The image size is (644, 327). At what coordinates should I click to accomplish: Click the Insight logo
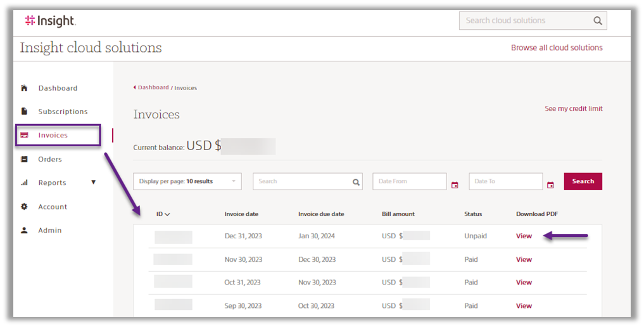click(x=50, y=21)
